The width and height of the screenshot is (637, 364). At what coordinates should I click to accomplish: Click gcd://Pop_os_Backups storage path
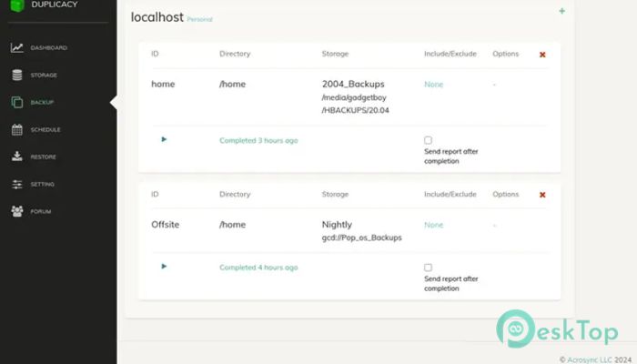click(x=361, y=238)
